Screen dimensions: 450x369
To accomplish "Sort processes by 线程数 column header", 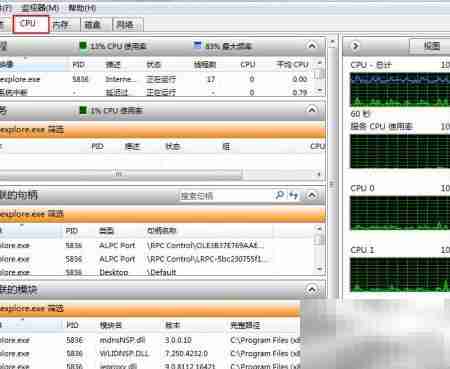I will click(205, 65).
